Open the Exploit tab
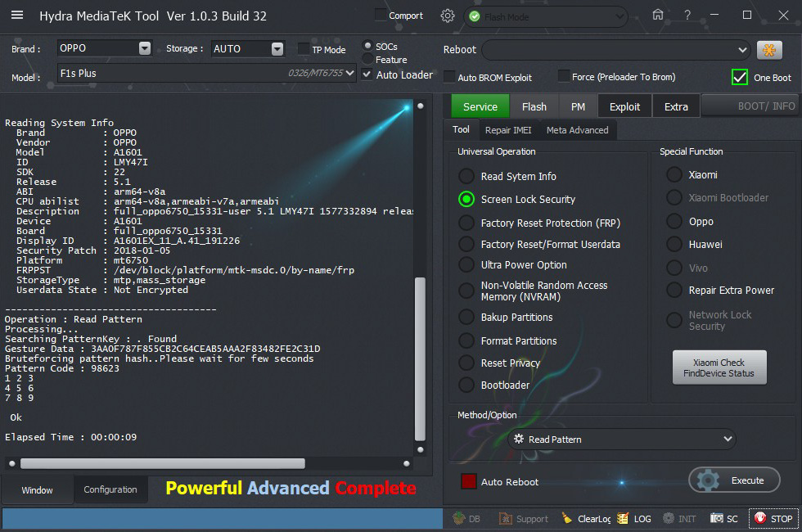The image size is (802, 532). [x=624, y=106]
